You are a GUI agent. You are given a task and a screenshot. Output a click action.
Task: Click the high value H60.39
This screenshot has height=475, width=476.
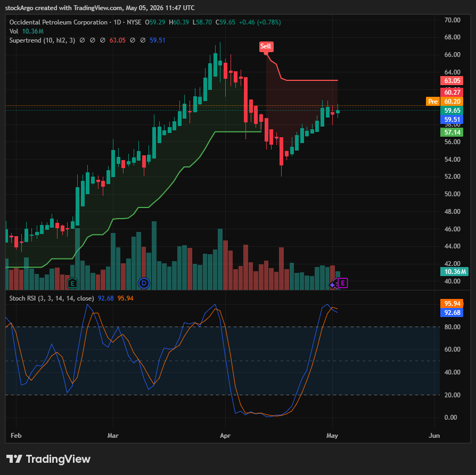[x=179, y=22]
